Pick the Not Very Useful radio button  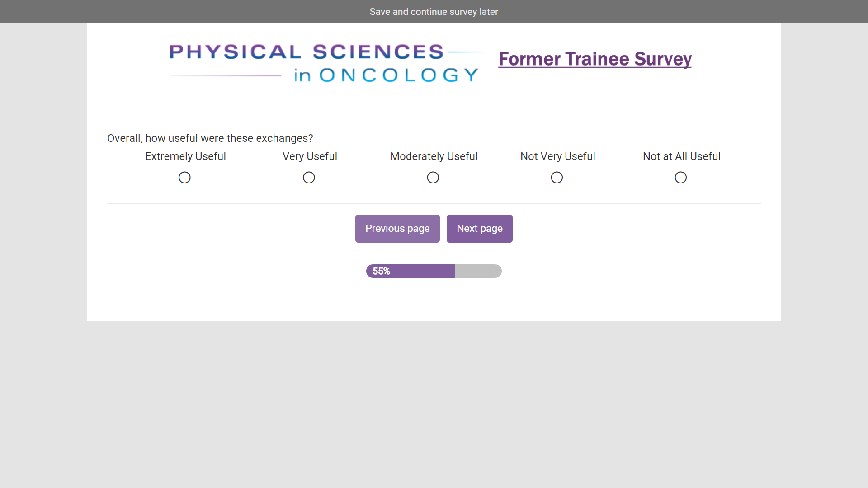[x=557, y=178]
